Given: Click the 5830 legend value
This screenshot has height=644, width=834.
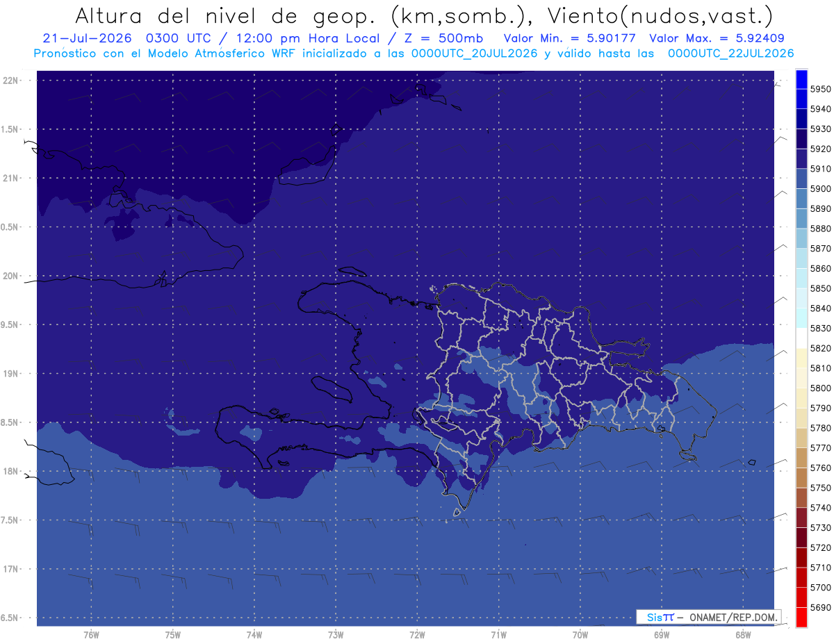Looking at the screenshot, I should (820, 328).
